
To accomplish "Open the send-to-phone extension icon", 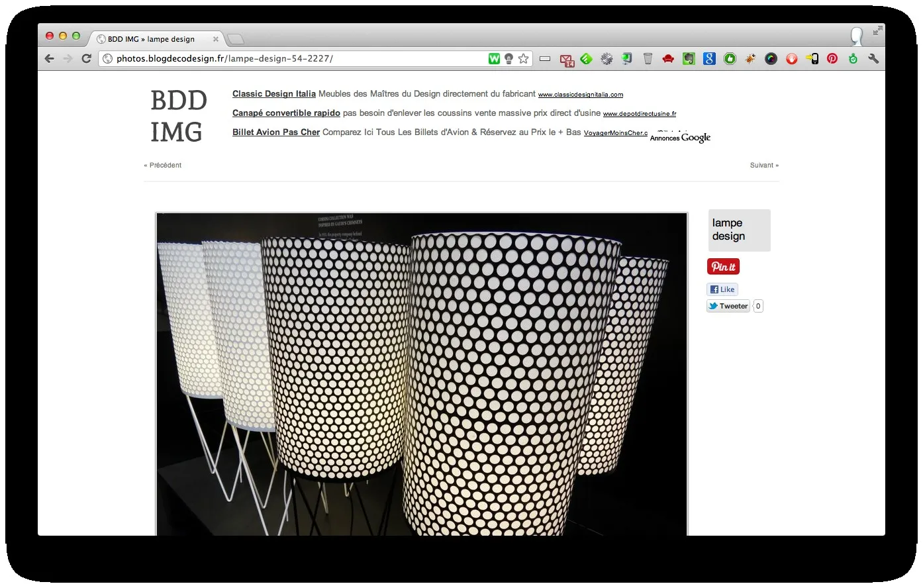I will (x=812, y=59).
